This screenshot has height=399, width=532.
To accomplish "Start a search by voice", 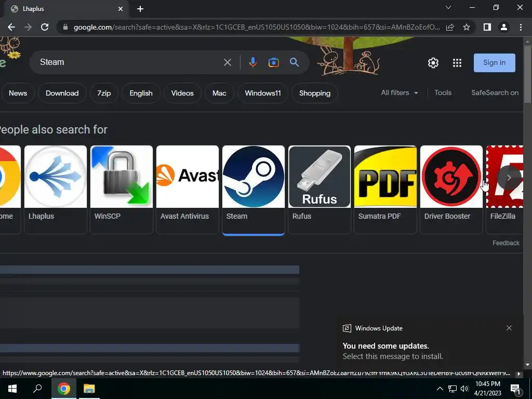I will (253, 62).
